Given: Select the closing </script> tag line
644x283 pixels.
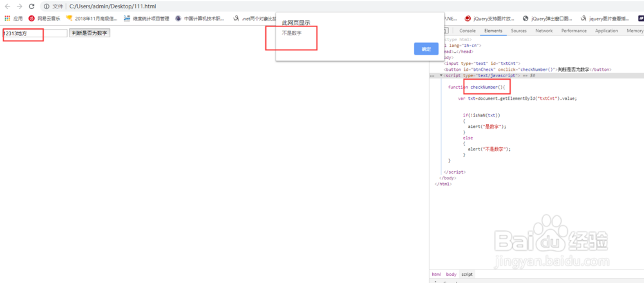Looking at the screenshot, I should [454, 172].
